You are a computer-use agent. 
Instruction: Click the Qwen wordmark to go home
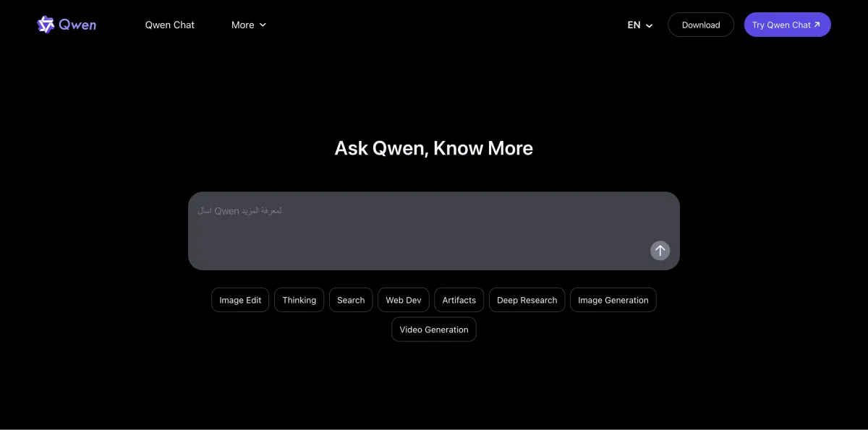(78, 24)
